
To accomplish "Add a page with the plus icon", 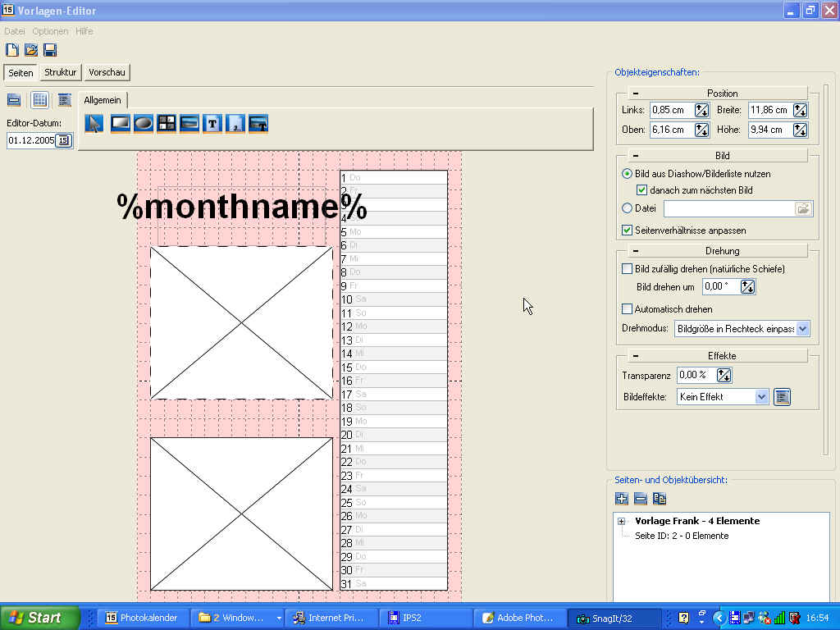I will [x=622, y=499].
